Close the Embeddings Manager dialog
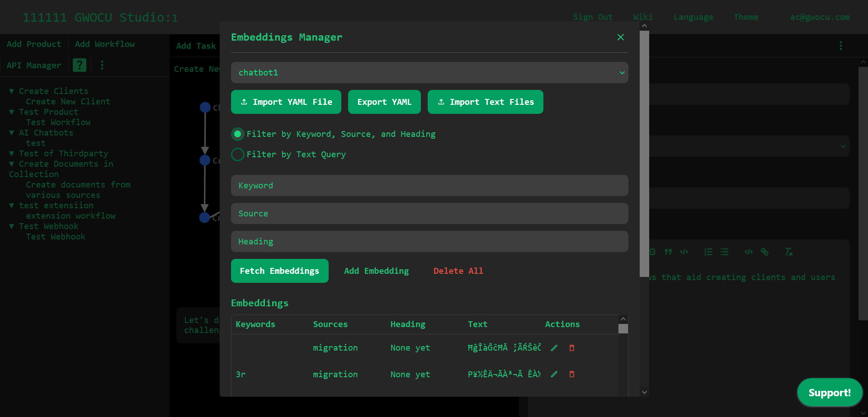Viewport: 868px width, 417px height. pyautogui.click(x=620, y=37)
